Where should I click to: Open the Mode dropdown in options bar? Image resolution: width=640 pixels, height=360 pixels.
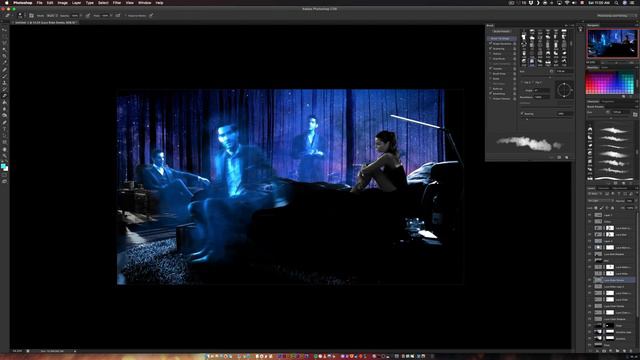(52, 16)
